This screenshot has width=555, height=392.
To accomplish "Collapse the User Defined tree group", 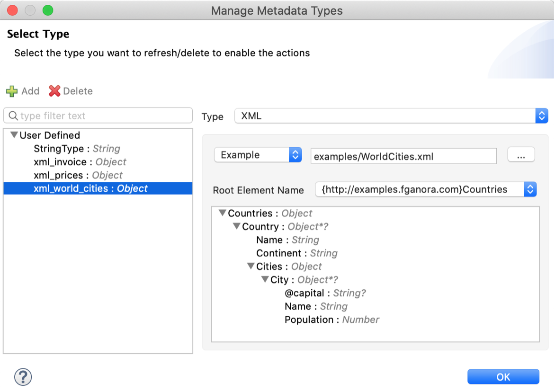I will [x=14, y=135].
